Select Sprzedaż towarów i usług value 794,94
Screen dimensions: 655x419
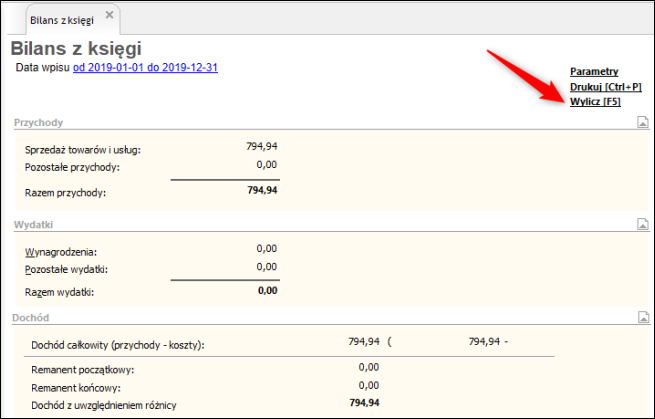[261, 146]
